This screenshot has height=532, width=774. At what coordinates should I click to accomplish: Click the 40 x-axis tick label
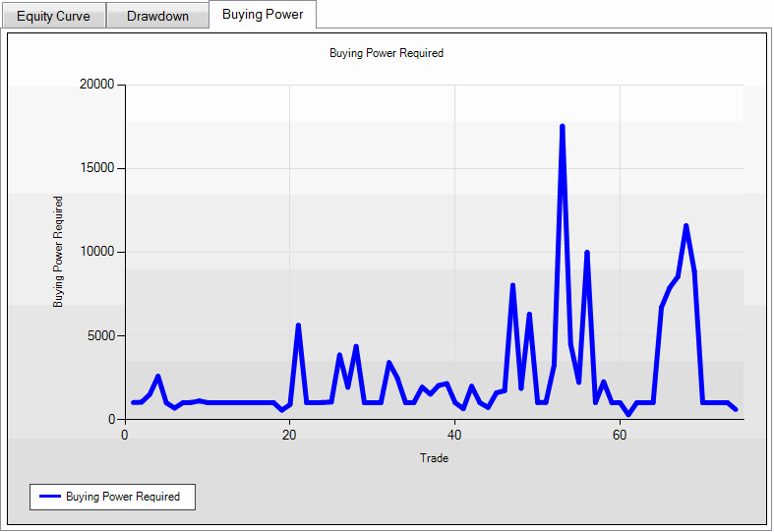454,435
